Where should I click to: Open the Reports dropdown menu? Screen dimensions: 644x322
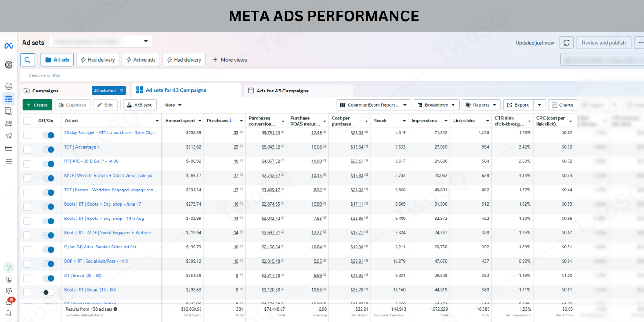pos(481,105)
